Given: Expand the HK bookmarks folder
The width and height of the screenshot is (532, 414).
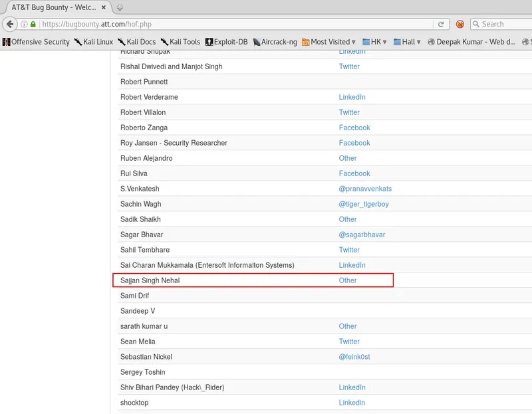Looking at the screenshot, I should pos(374,42).
